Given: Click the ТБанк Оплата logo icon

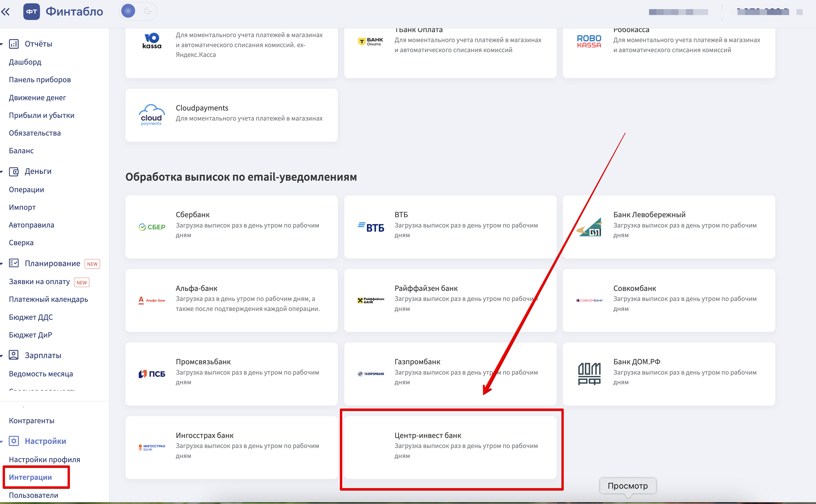Looking at the screenshot, I should [370, 41].
